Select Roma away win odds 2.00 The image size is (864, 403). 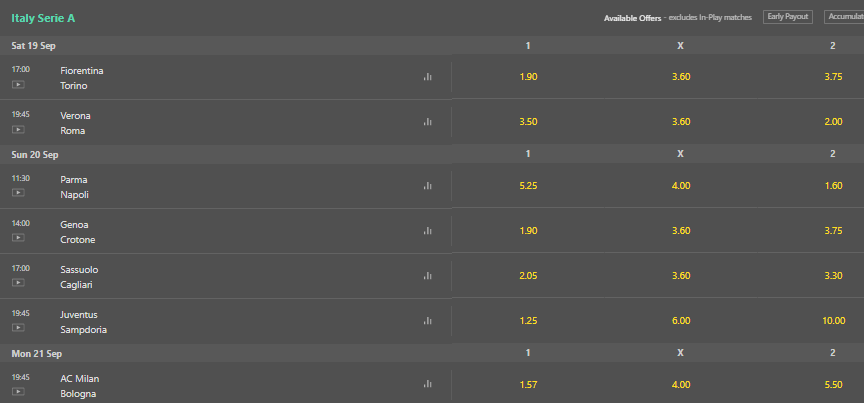tap(833, 122)
